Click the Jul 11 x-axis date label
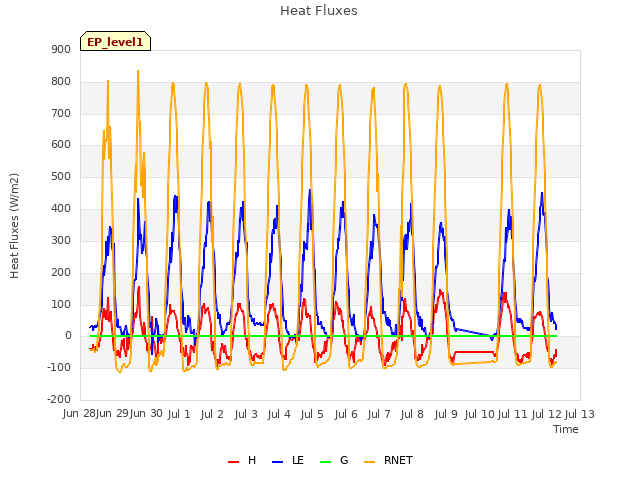 [x=513, y=414]
